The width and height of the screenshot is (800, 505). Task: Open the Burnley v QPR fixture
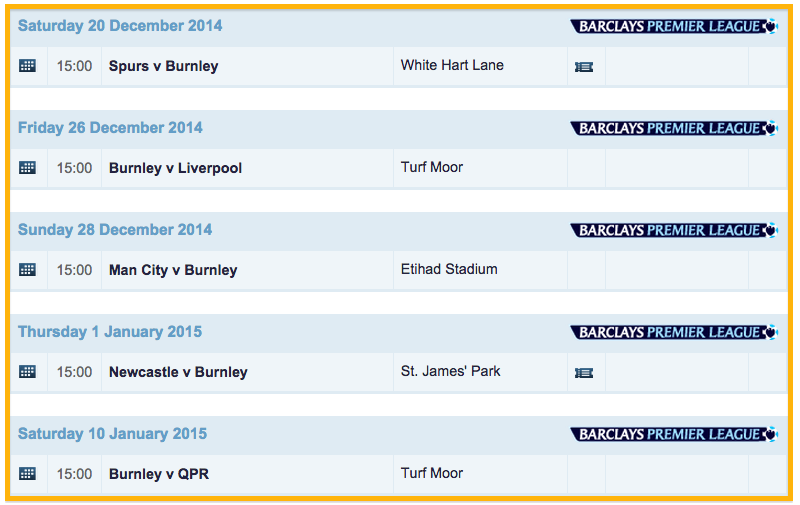(159, 474)
